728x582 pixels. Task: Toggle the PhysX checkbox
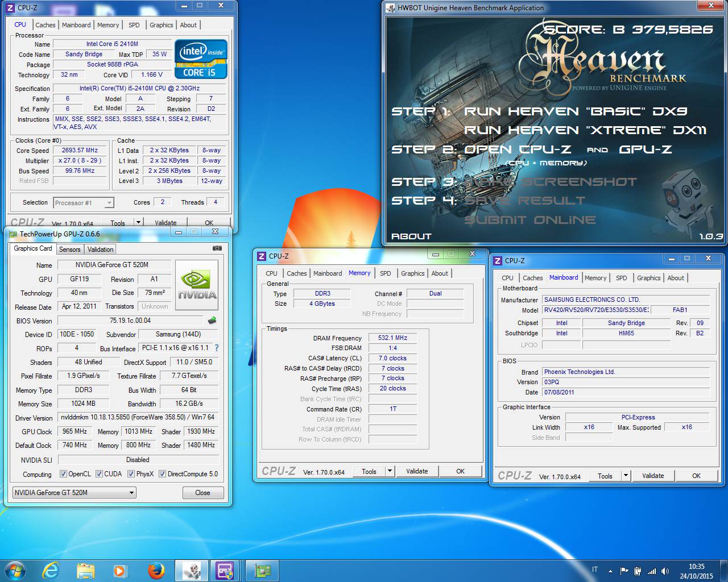click(131, 474)
